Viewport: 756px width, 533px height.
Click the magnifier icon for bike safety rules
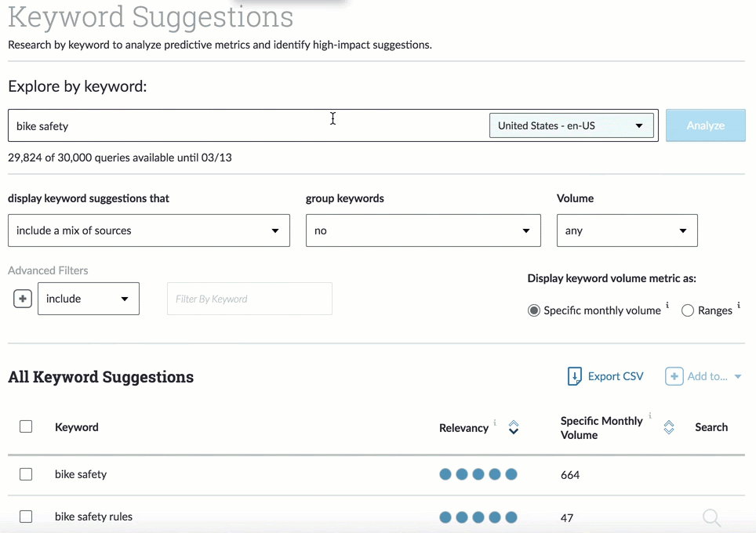pyautogui.click(x=711, y=517)
